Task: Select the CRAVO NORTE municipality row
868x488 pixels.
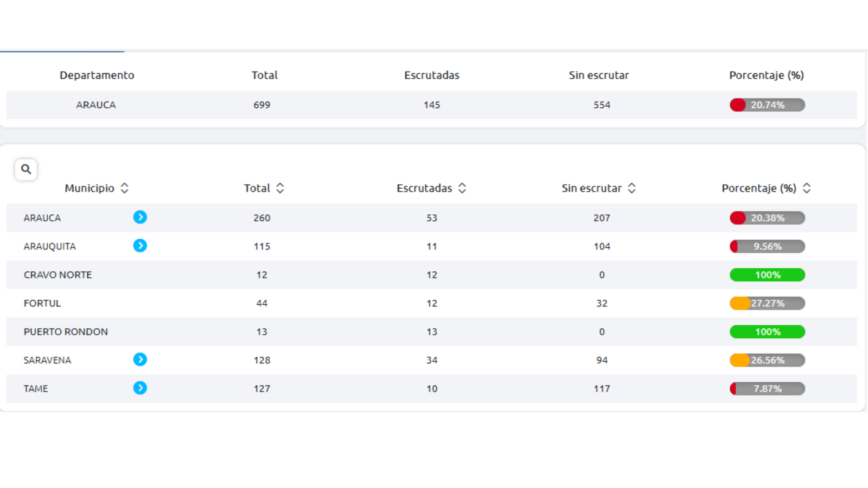Action: pos(58,275)
